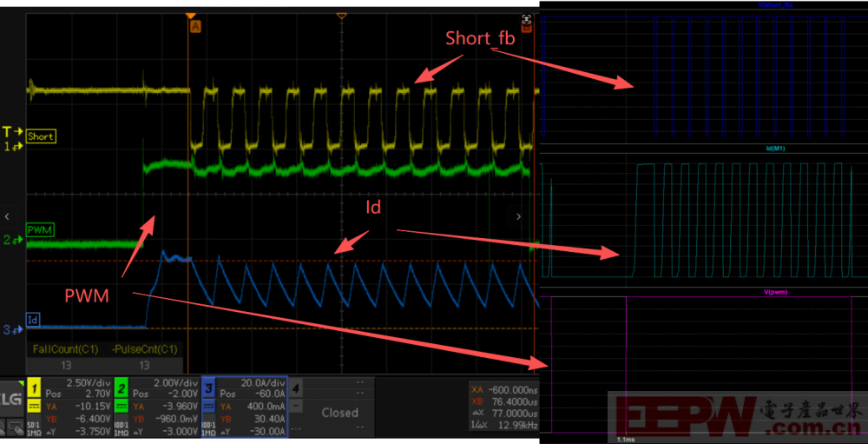Open the closed channel 4 panel
The image size is (868, 444).
click(x=339, y=412)
